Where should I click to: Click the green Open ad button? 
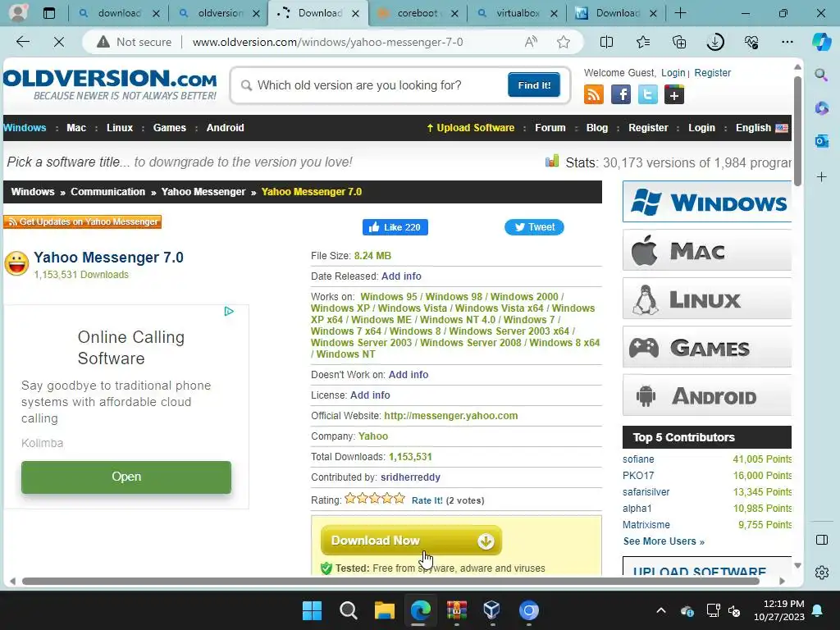point(126,477)
